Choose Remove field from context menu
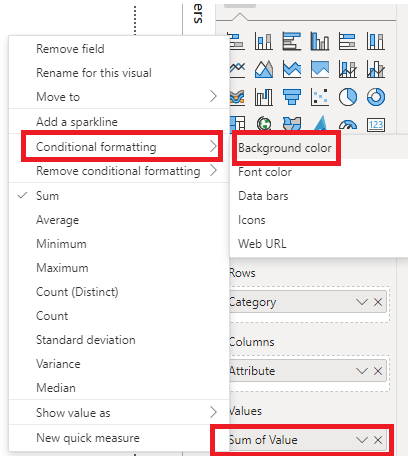408x456 pixels. coord(119,49)
